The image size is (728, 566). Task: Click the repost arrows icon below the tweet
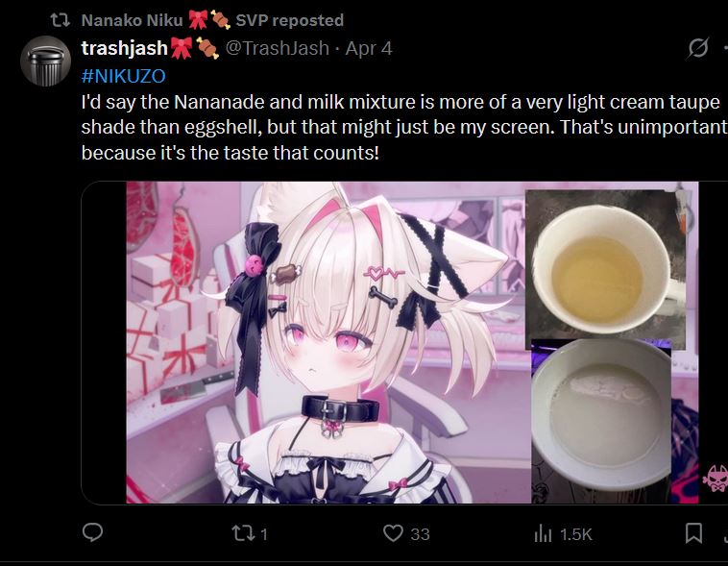243,533
